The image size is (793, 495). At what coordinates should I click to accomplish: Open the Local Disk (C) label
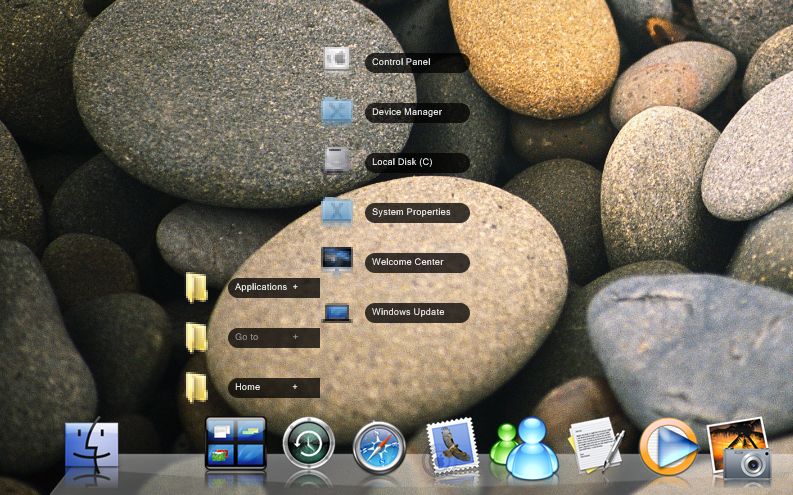pyautogui.click(x=417, y=162)
